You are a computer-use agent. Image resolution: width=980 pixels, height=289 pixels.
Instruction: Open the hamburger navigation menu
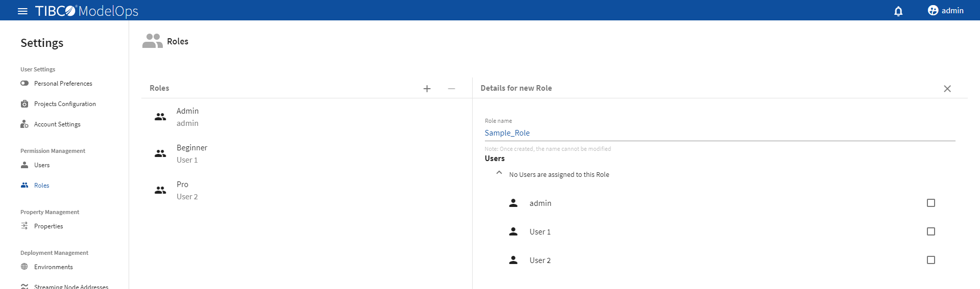(x=22, y=11)
